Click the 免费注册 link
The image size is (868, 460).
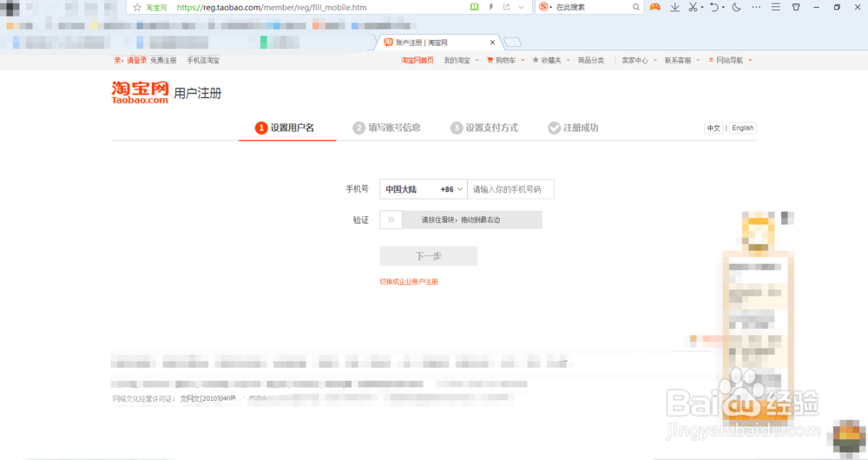click(x=163, y=61)
